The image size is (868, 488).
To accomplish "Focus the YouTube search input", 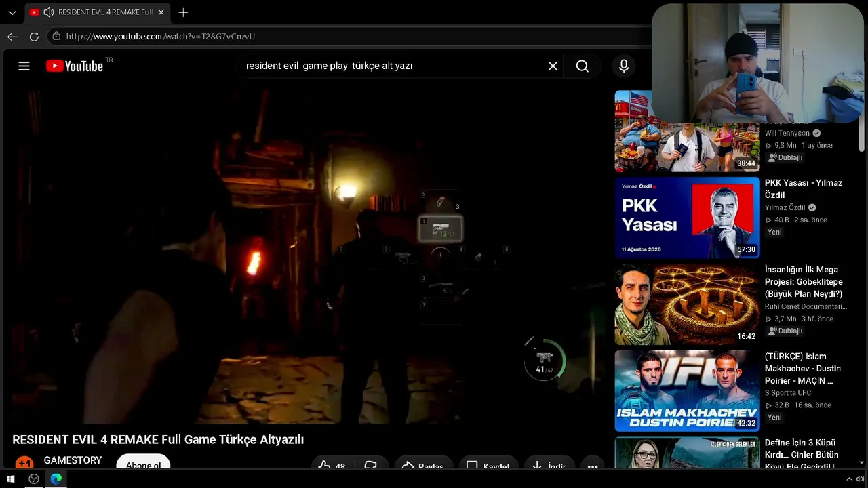I will tap(393, 66).
